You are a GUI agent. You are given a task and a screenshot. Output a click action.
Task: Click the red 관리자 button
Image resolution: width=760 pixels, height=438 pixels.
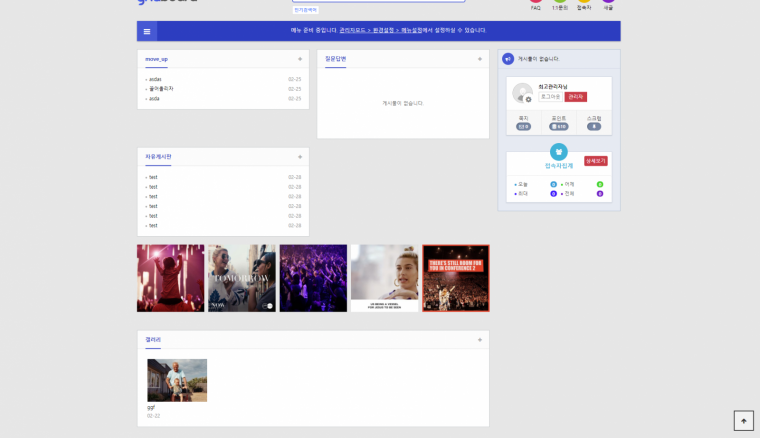576,97
